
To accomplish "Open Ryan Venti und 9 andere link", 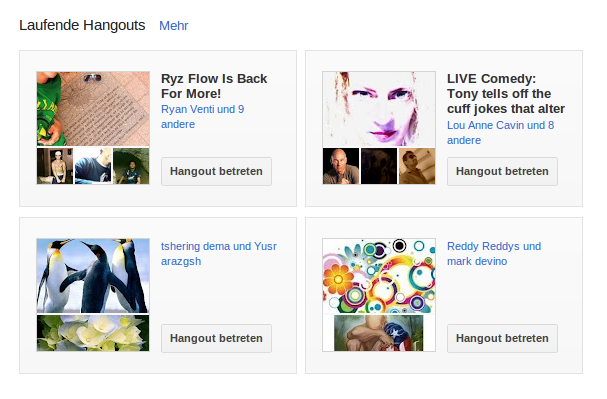I will click(202, 117).
